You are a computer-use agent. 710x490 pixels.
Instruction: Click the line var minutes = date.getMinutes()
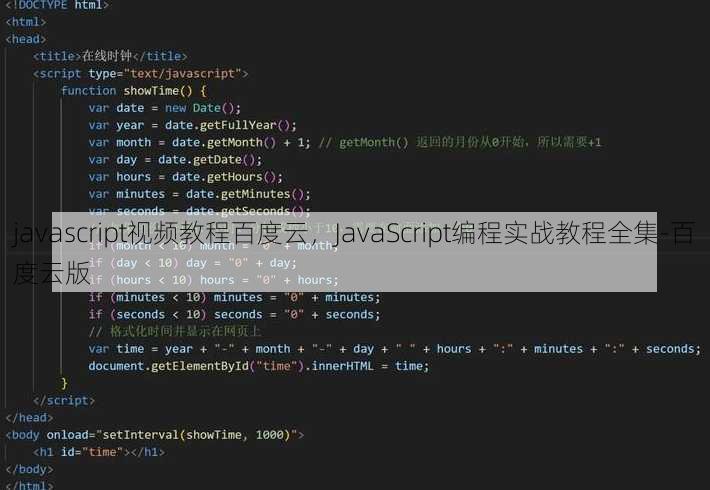199,194
